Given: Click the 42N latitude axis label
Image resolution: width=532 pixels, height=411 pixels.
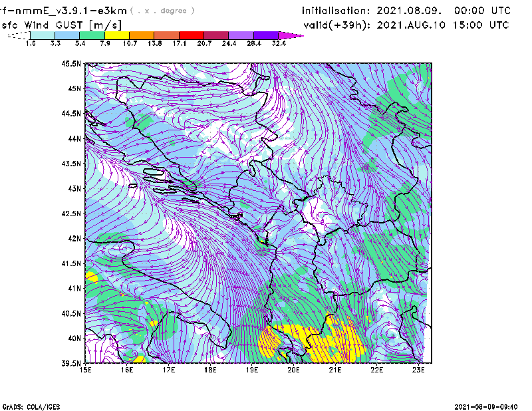Looking at the screenshot, I should click(x=73, y=239).
